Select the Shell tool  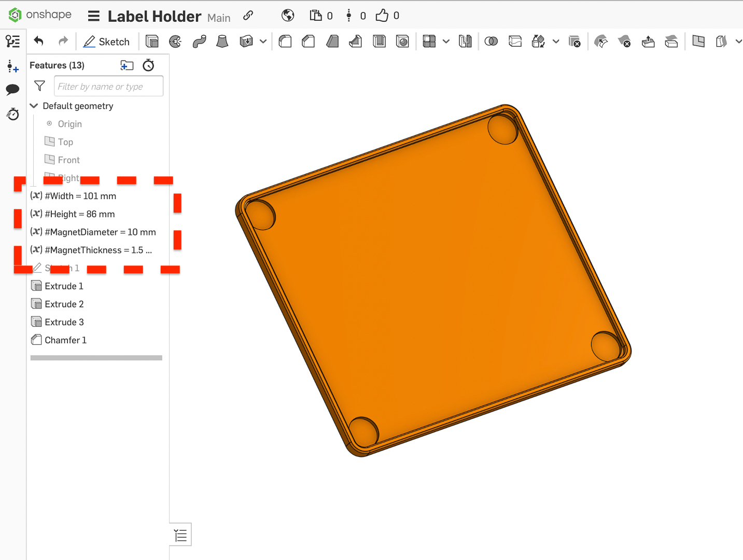click(x=379, y=41)
